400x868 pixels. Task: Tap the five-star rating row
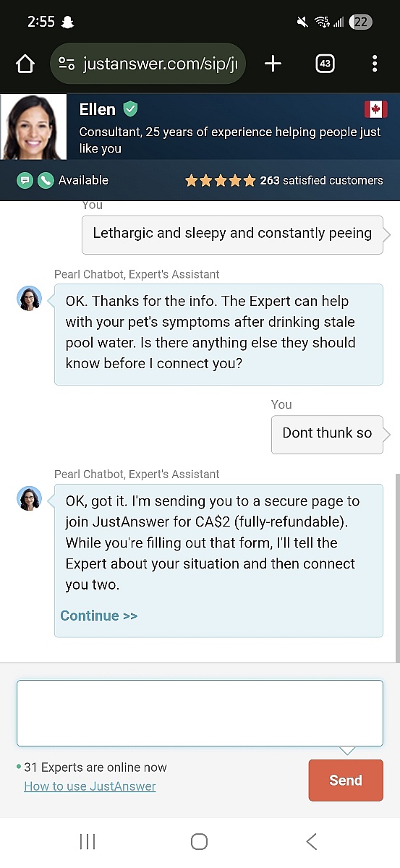pos(221,180)
